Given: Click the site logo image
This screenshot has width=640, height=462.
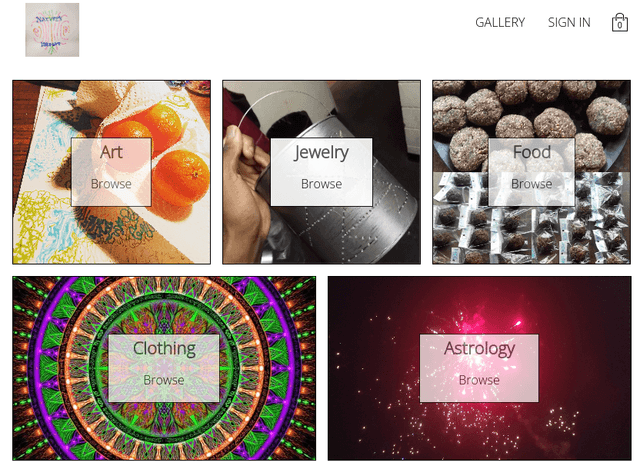Looking at the screenshot, I should tap(52, 30).
